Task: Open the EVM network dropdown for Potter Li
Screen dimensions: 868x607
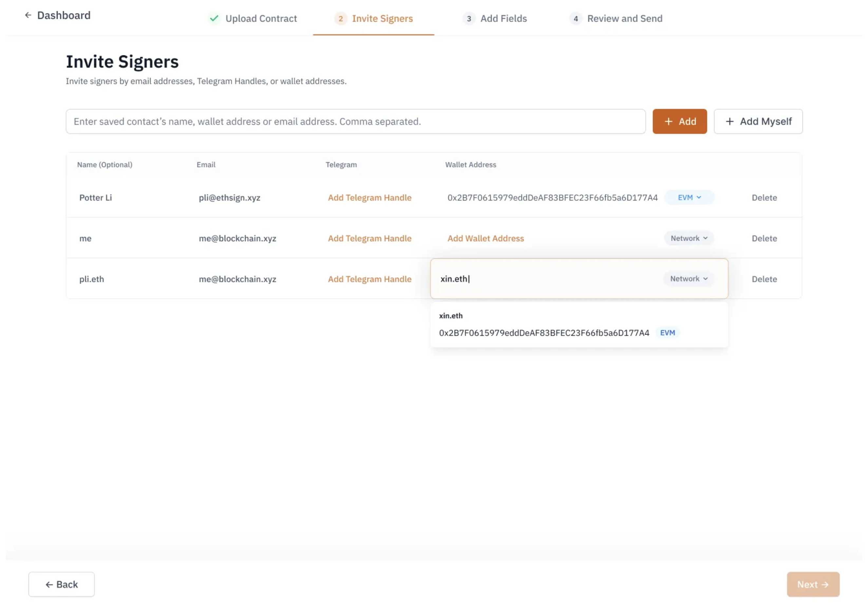Action: pos(689,197)
